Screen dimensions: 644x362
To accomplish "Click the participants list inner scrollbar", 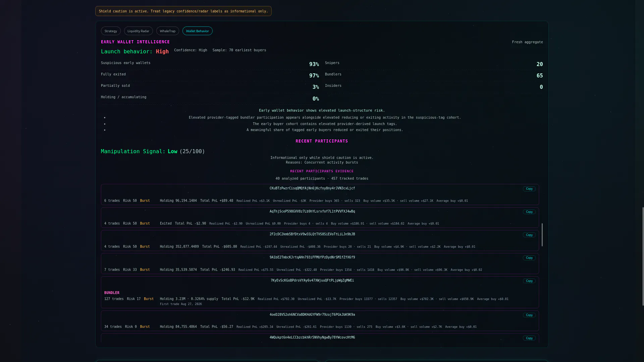I will click(x=542, y=235).
